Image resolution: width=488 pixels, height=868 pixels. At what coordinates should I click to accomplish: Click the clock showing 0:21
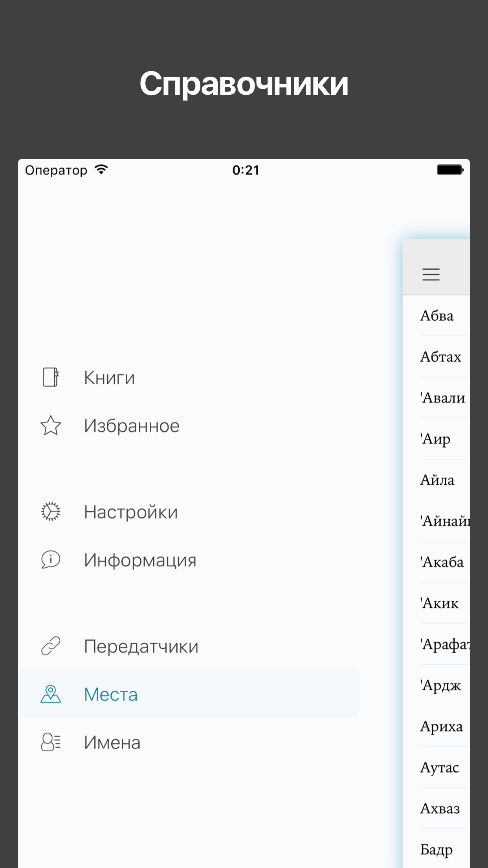245,170
